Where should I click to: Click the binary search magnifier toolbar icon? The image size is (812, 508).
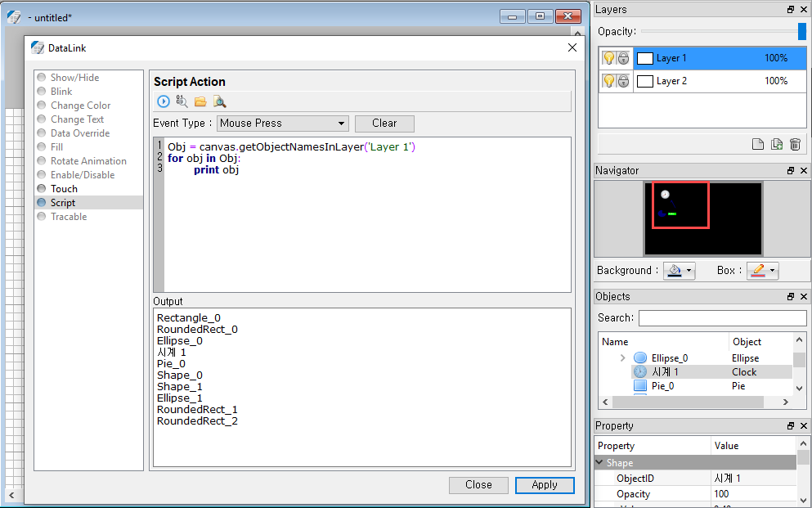click(182, 101)
